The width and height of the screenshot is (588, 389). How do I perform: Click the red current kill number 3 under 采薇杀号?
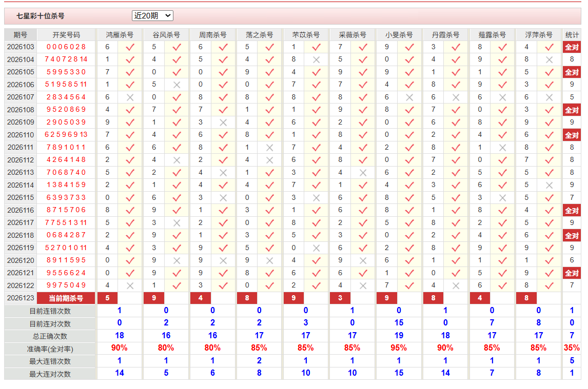pos(340,298)
